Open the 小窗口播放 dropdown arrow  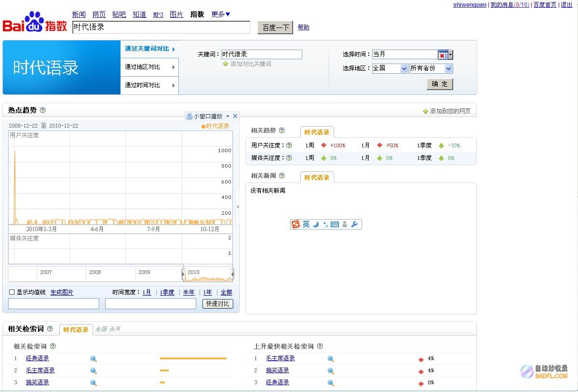pyautogui.click(x=228, y=117)
